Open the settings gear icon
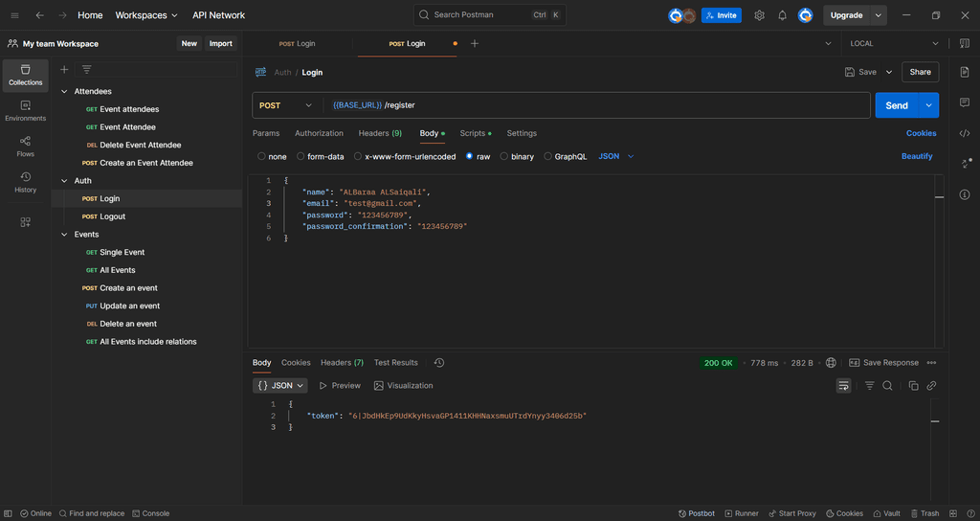Image resolution: width=980 pixels, height=521 pixels. [x=759, y=15]
